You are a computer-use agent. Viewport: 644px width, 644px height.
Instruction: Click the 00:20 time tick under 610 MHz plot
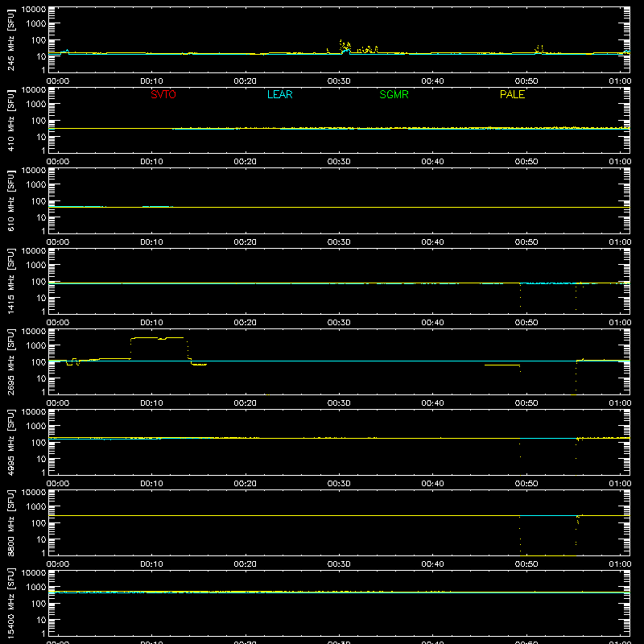tap(246, 242)
